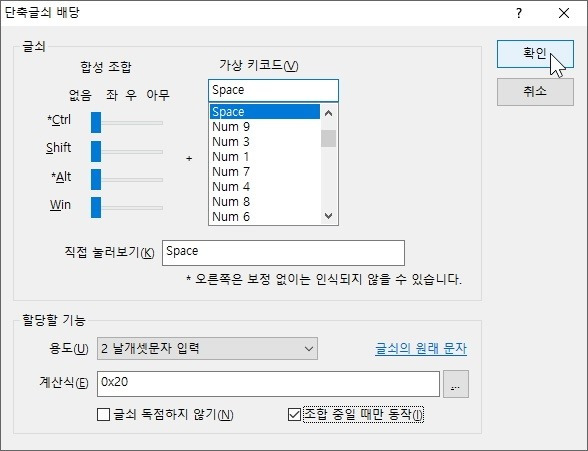
Task: Click the key list scroll-down arrow
Action: click(328, 216)
